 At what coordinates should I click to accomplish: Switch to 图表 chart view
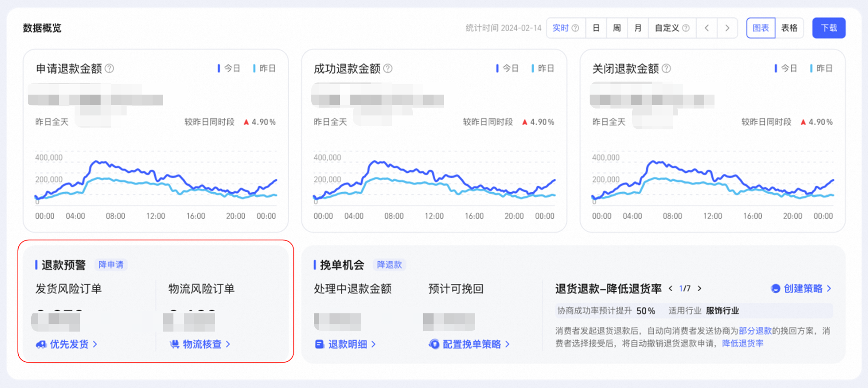pos(761,28)
